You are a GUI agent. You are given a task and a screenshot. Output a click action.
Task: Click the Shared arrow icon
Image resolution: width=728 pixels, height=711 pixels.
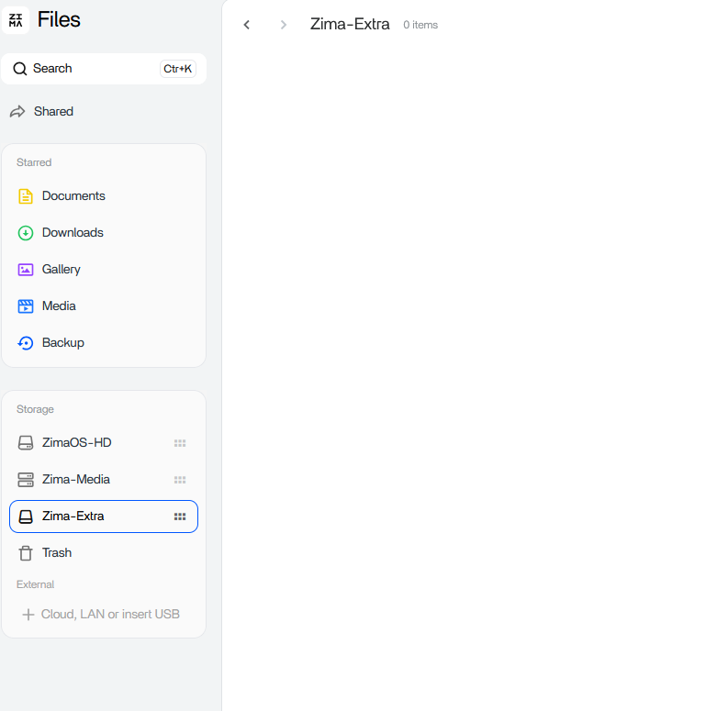17,112
